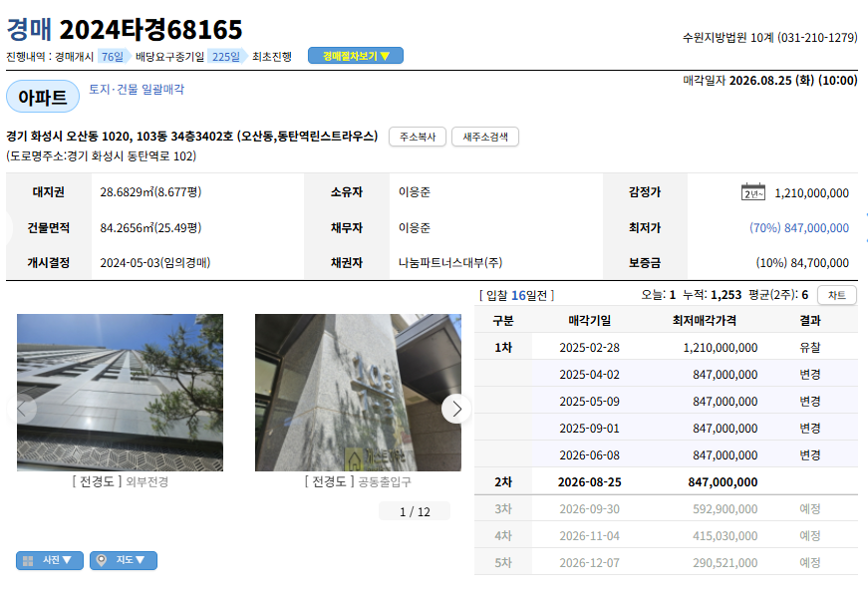Show next photo with right arrow
Viewport: 868px width, 596px height.
pos(456,409)
